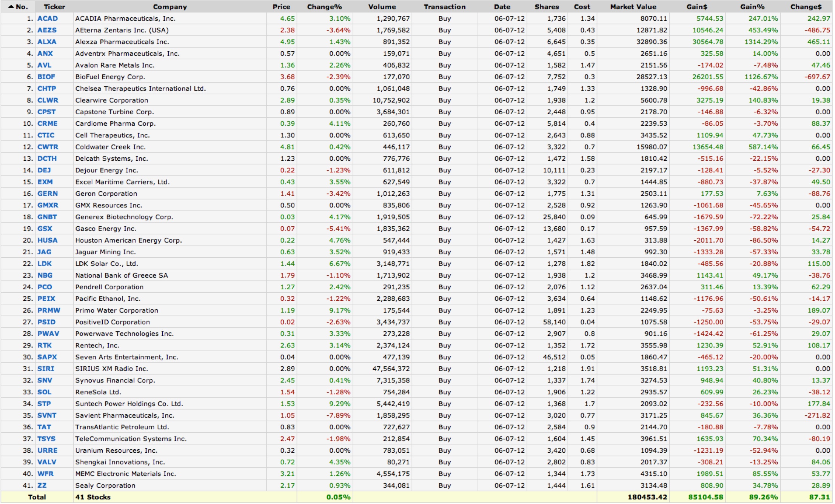The image size is (835, 504).
Task: Open the WFR ticker link
Action: (45, 475)
